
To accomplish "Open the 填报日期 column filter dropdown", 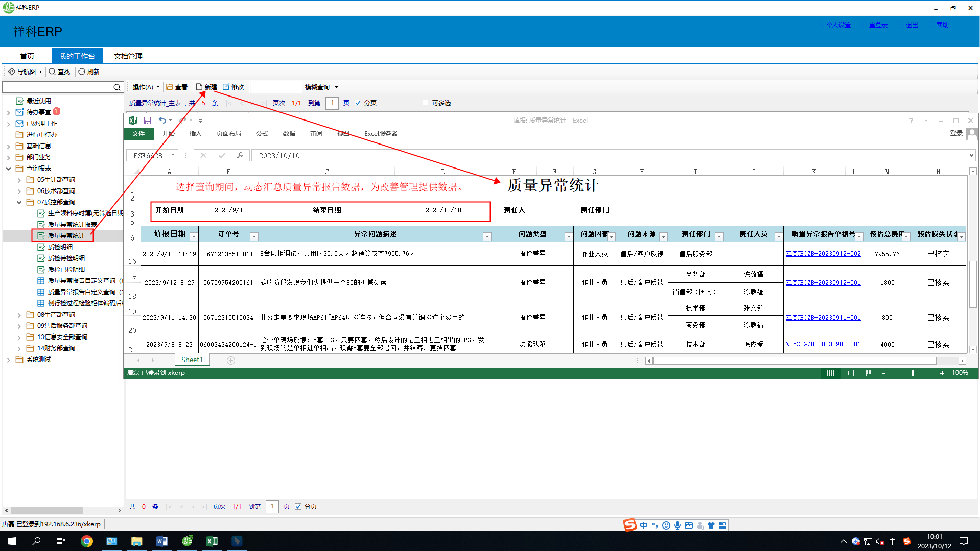I will (x=194, y=236).
